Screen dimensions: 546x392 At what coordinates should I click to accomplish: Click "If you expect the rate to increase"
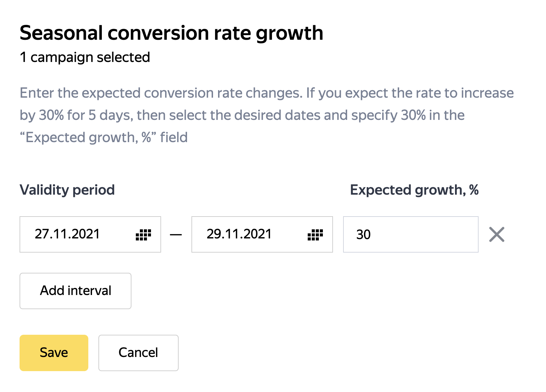click(x=409, y=93)
